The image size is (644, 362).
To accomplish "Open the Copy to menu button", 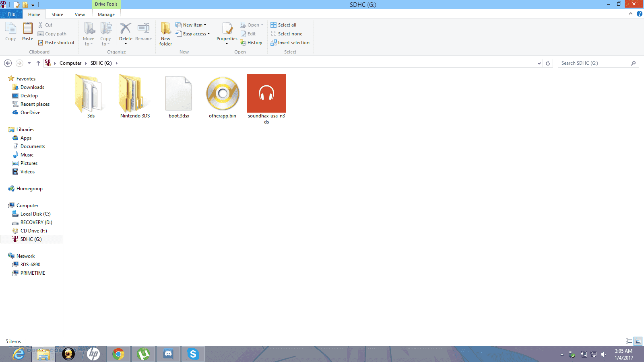I will [x=105, y=34].
